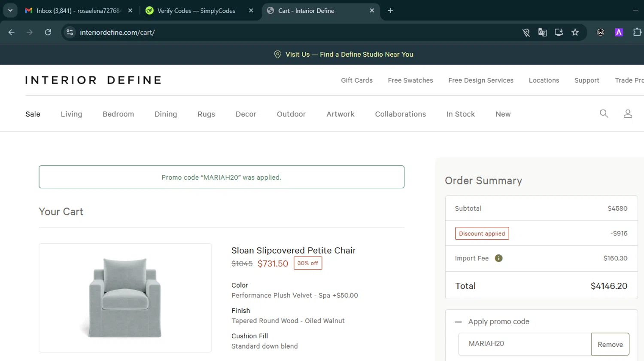This screenshot has width=644, height=361.
Task: Open the browser extensions puzzle icon
Action: click(x=637, y=32)
